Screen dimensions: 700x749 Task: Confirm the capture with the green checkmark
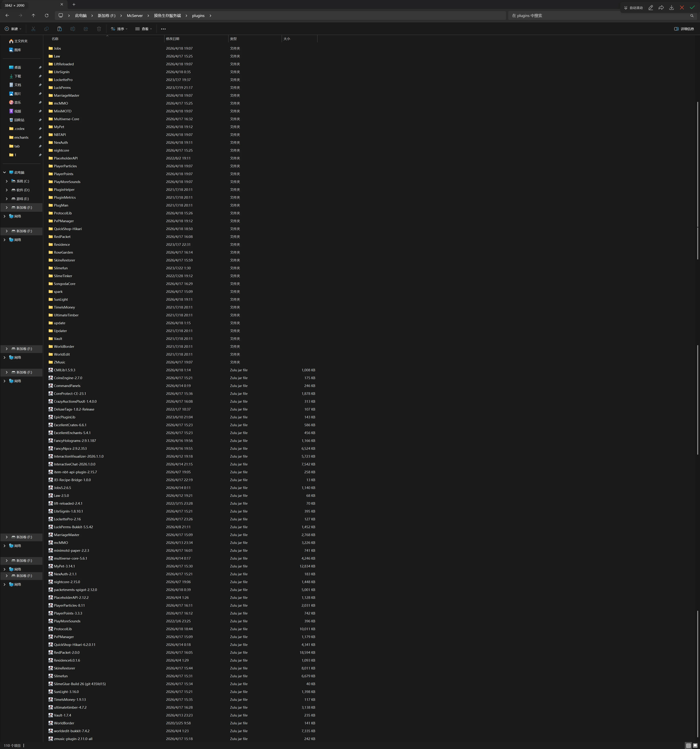[x=692, y=7]
